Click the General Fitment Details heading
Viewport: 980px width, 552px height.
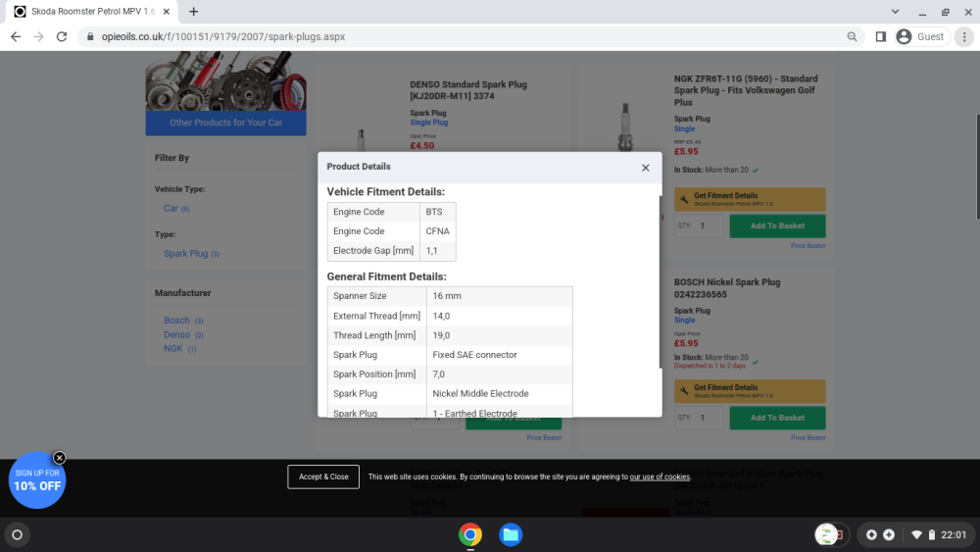click(x=386, y=276)
